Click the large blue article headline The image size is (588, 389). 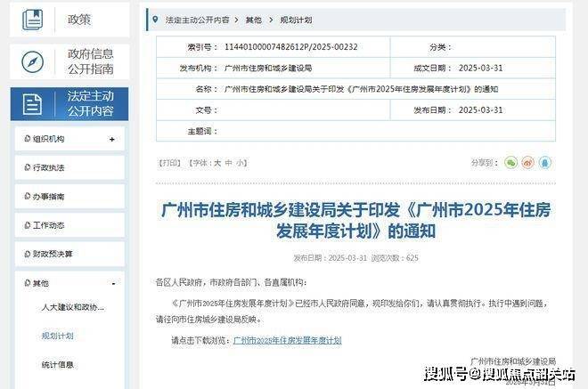click(355, 220)
